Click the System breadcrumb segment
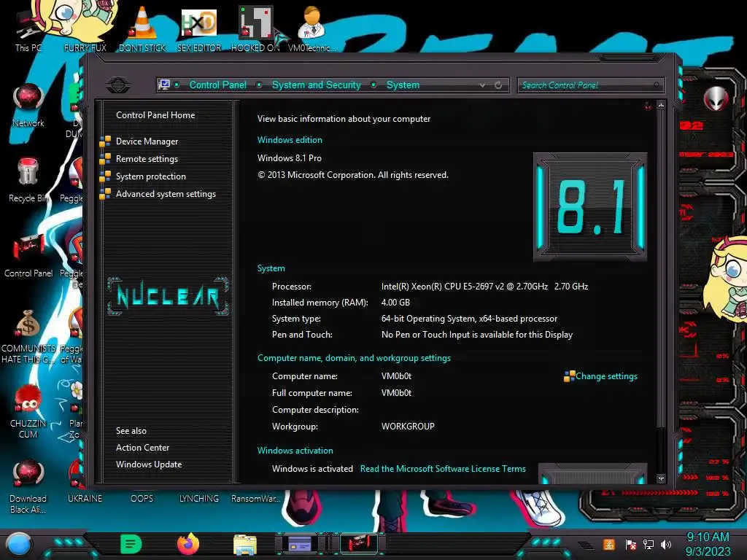This screenshot has height=560, width=747. coord(403,85)
